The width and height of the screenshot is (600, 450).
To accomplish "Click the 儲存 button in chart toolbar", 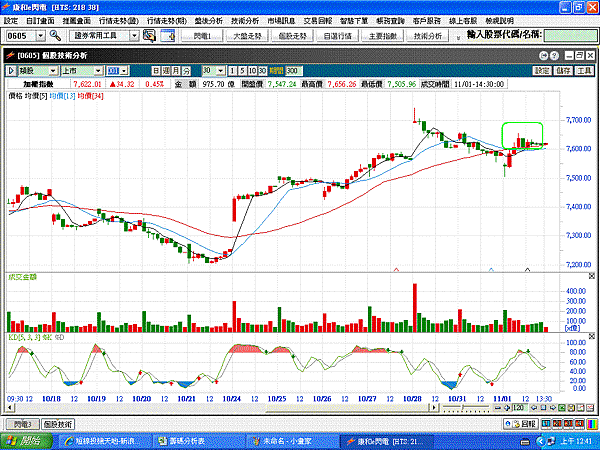I will tap(563, 71).
